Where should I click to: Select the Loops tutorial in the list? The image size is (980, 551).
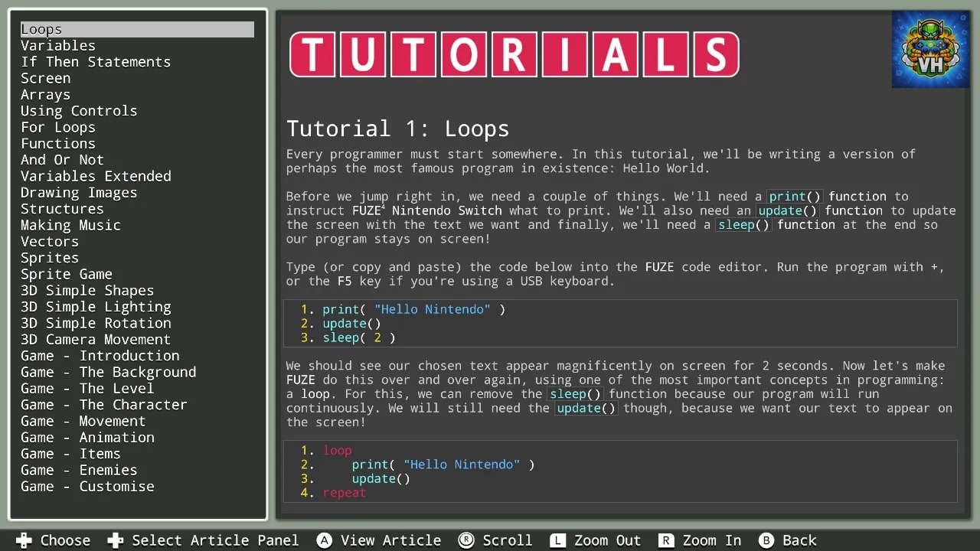click(x=137, y=29)
